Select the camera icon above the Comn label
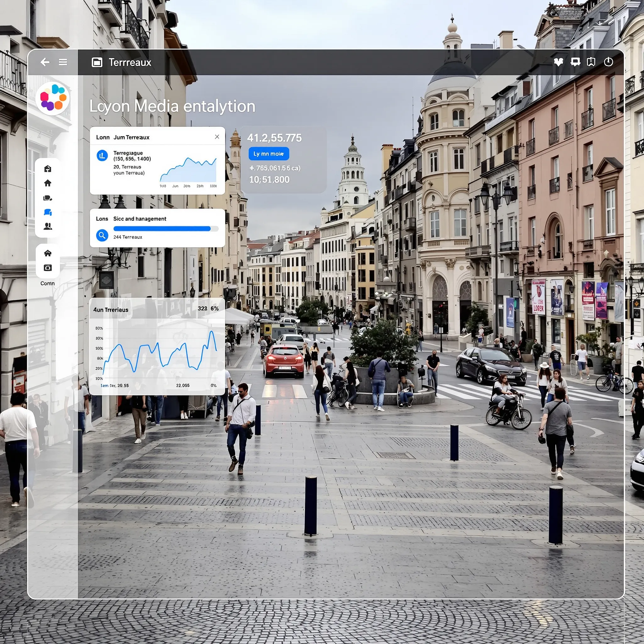This screenshot has width=644, height=644. pos(48,268)
